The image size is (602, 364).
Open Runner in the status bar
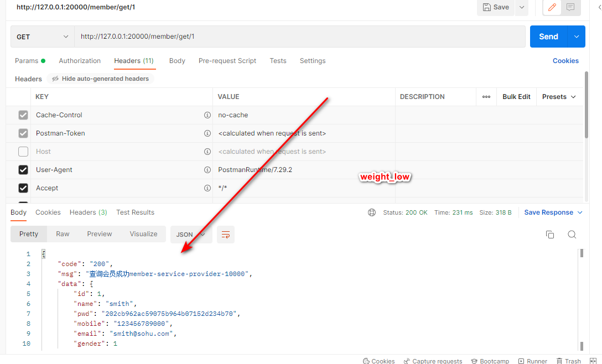pos(532,361)
